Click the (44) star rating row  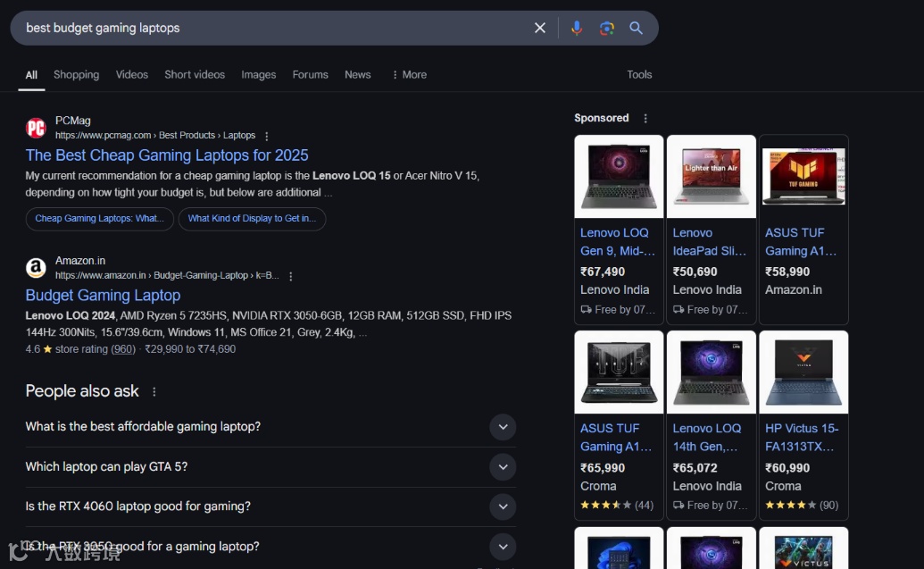(617, 506)
